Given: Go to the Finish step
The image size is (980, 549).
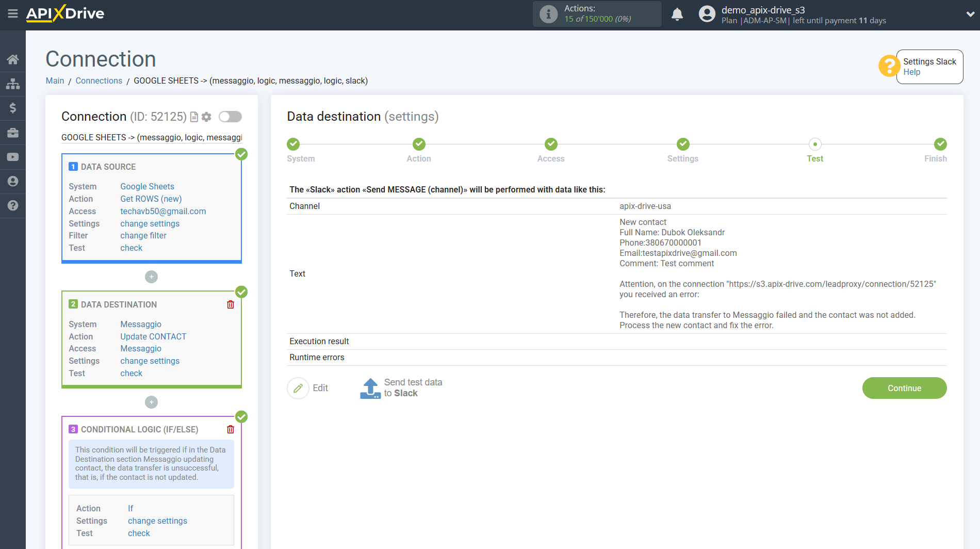Looking at the screenshot, I should click(x=940, y=144).
